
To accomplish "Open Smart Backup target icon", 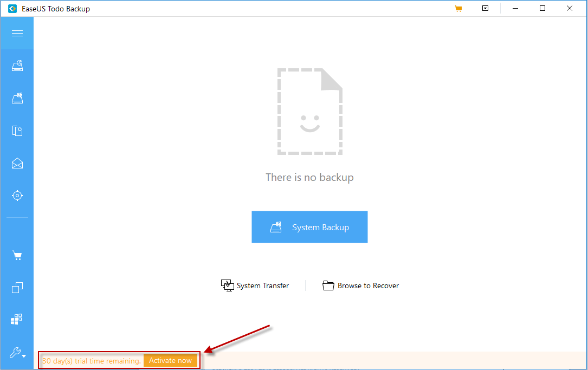I will [17, 196].
